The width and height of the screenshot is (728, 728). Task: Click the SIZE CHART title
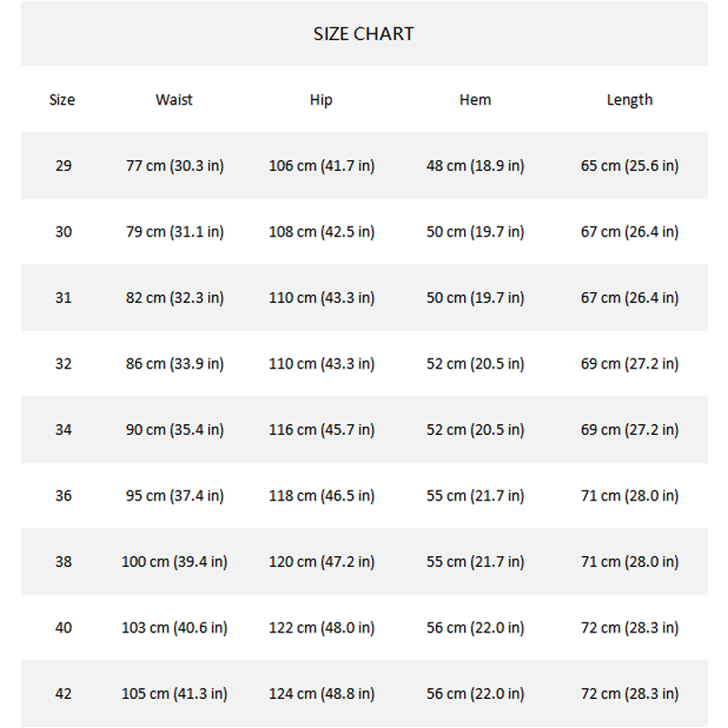[364, 35]
